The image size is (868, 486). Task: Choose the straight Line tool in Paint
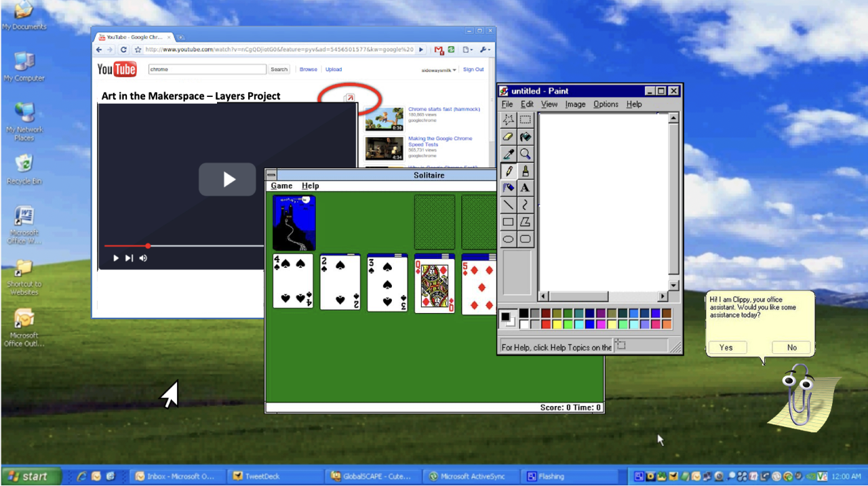[509, 205]
